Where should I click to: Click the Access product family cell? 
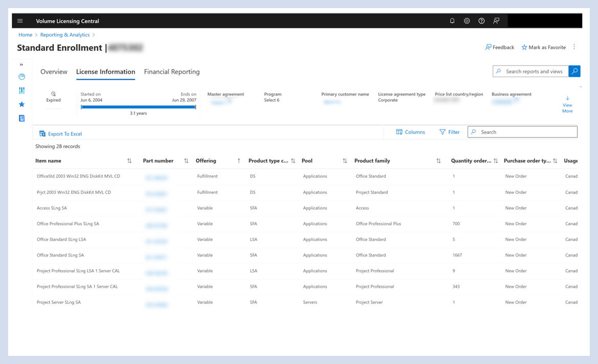(x=362, y=208)
